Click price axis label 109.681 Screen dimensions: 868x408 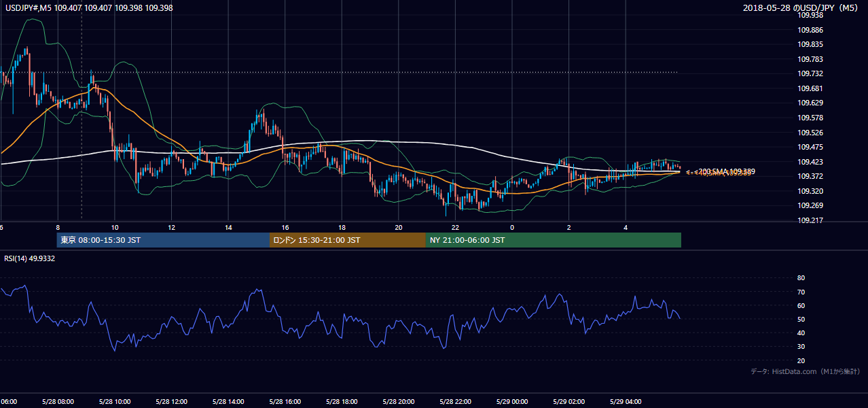click(x=811, y=88)
